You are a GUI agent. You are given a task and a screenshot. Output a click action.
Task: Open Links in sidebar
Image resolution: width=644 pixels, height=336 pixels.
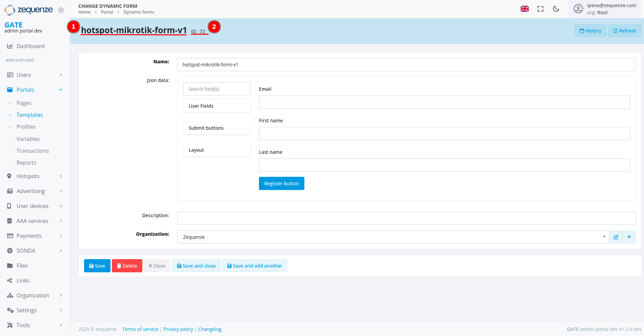click(x=23, y=280)
